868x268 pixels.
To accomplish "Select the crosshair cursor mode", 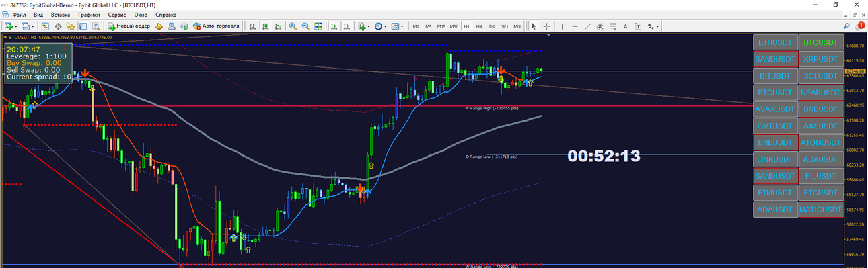I will tap(546, 26).
